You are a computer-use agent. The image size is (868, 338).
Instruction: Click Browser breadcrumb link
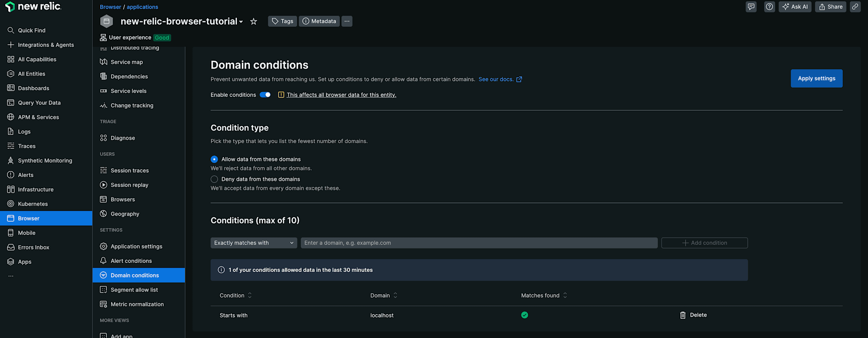(110, 7)
